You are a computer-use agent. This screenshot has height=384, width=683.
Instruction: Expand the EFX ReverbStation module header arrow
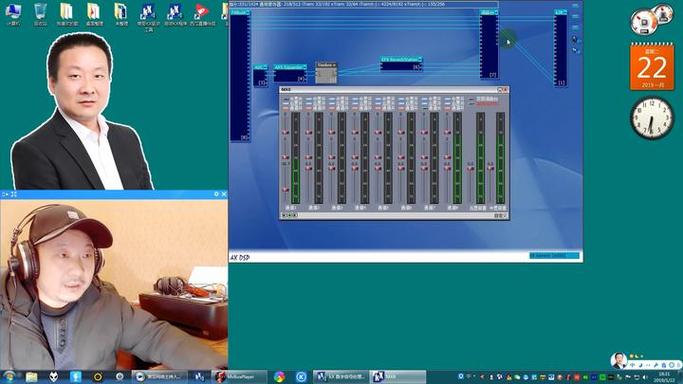[420, 59]
